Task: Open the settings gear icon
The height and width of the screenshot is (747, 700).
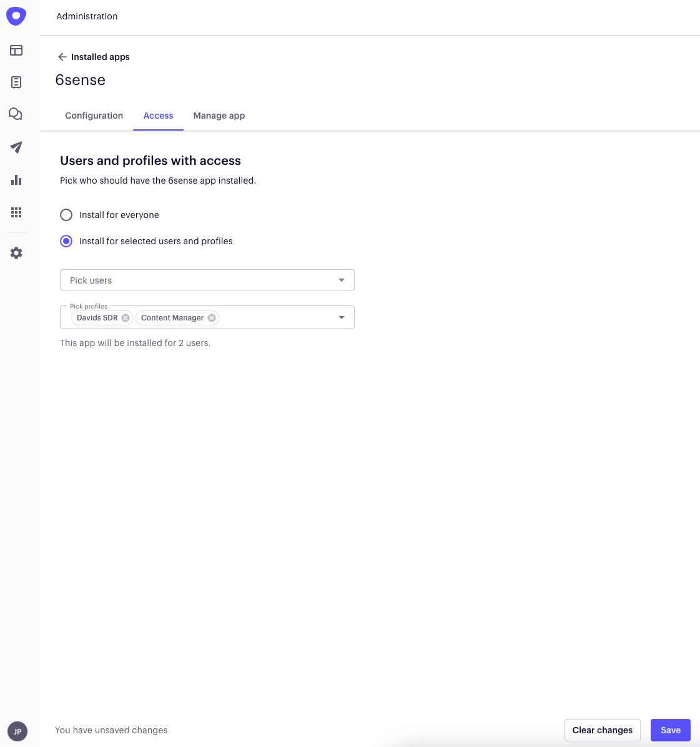Action: [x=16, y=253]
